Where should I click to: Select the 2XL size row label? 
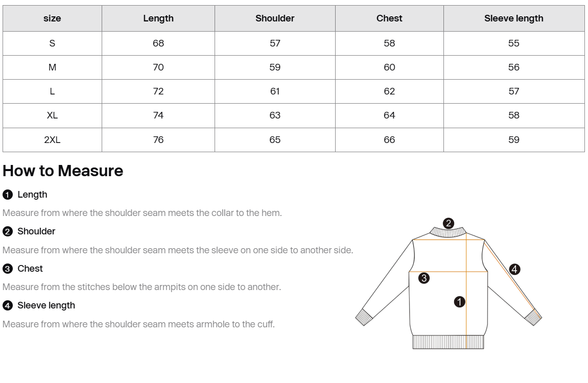pyautogui.click(x=52, y=140)
